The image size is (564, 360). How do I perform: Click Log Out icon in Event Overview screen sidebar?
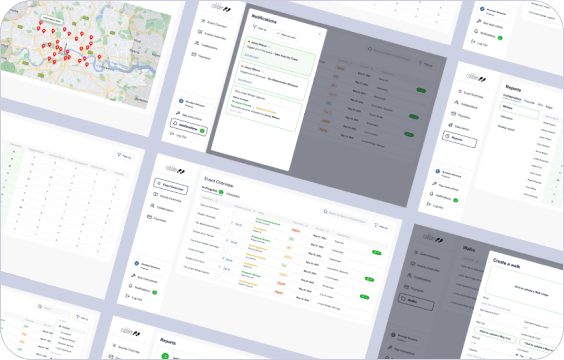point(127,296)
